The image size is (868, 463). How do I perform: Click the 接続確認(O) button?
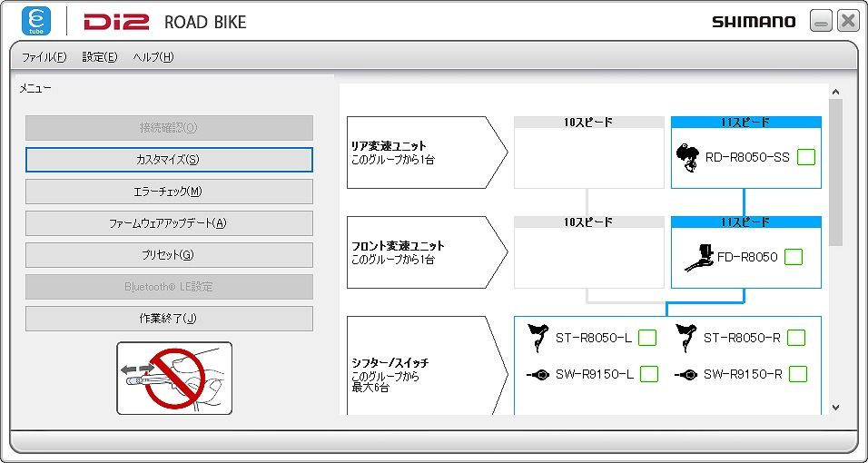(x=169, y=128)
